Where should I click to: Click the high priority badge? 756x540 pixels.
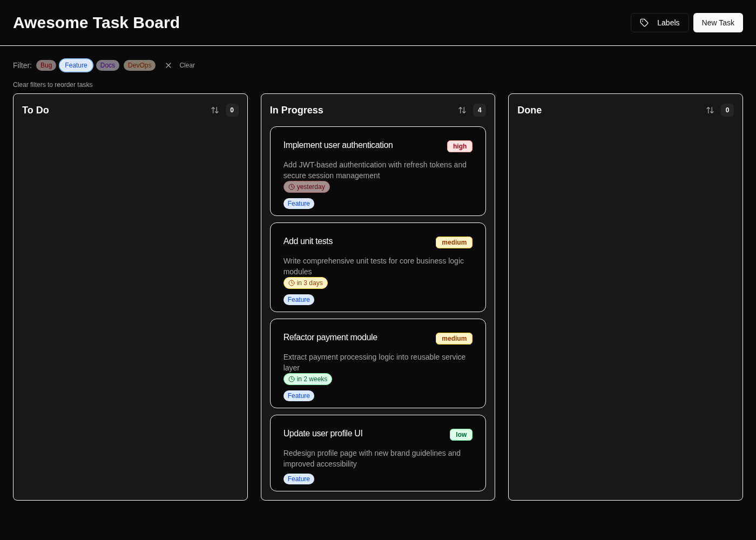tap(460, 146)
